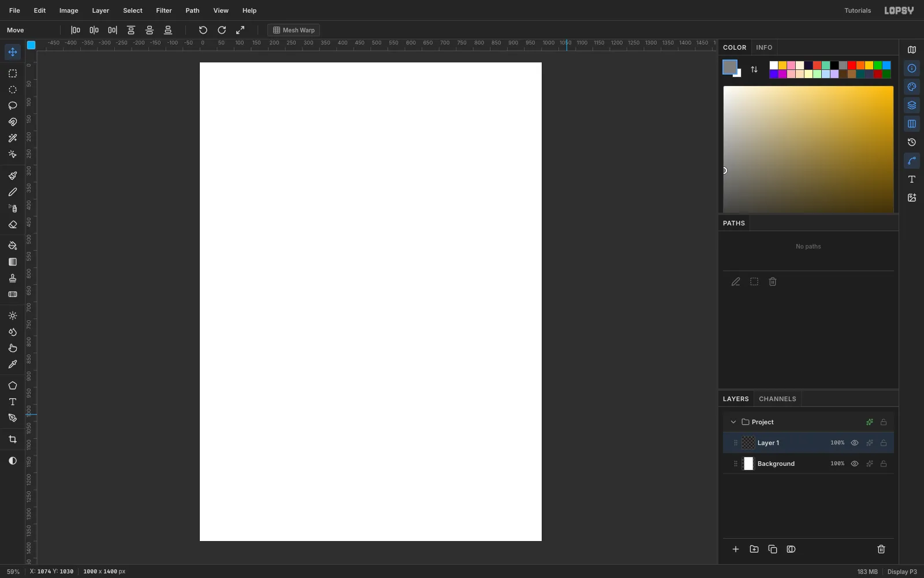Click Layer 1 opacity value 100%
924x578 pixels.
click(x=837, y=443)
